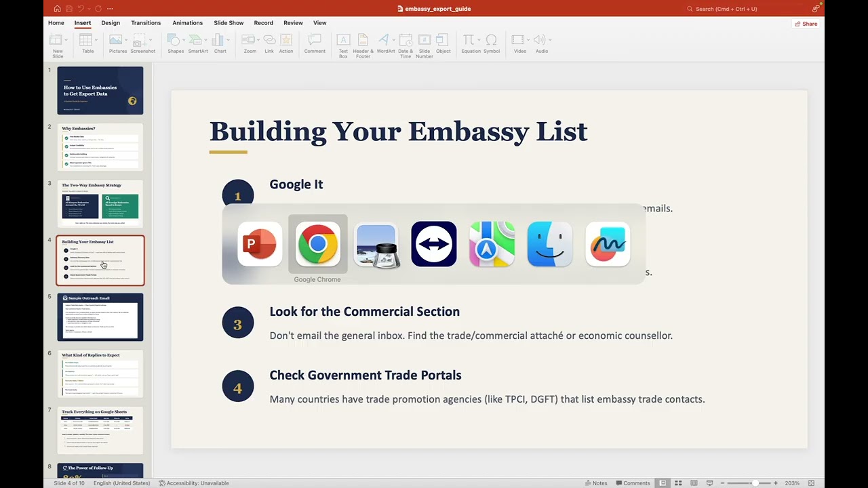This screenshot has height=488, width=868.
Task: Click the WordArt icon
Action: (384, 40)
